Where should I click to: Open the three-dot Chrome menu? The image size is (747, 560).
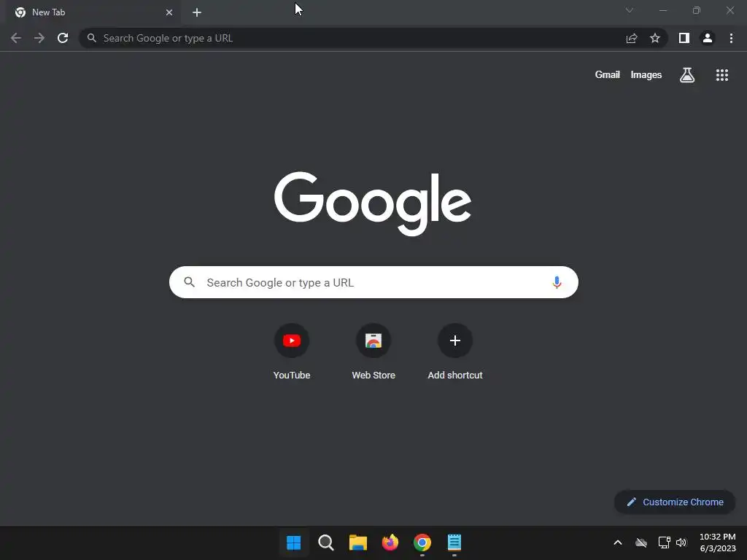731,38
